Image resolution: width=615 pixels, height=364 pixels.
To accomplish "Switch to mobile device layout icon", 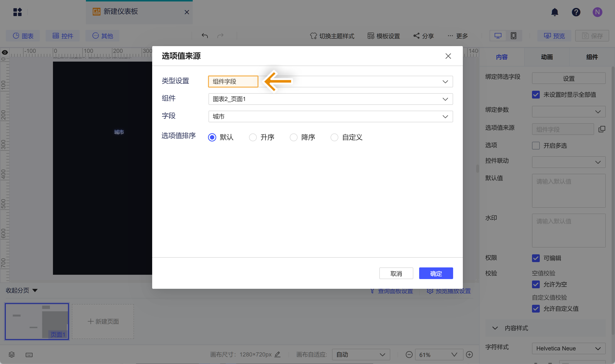I will pyautogui.click(x=513, y=36).
